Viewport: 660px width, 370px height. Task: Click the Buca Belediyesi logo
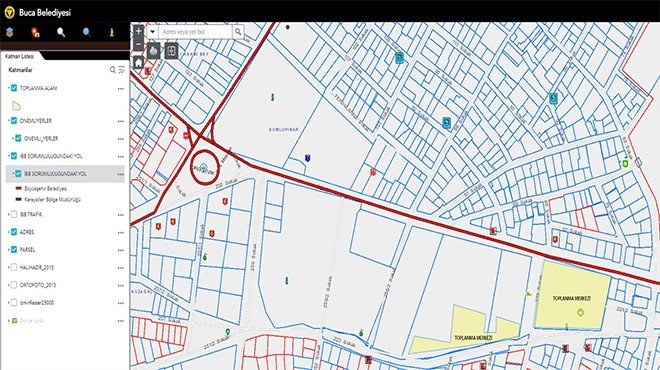(10, 12)
